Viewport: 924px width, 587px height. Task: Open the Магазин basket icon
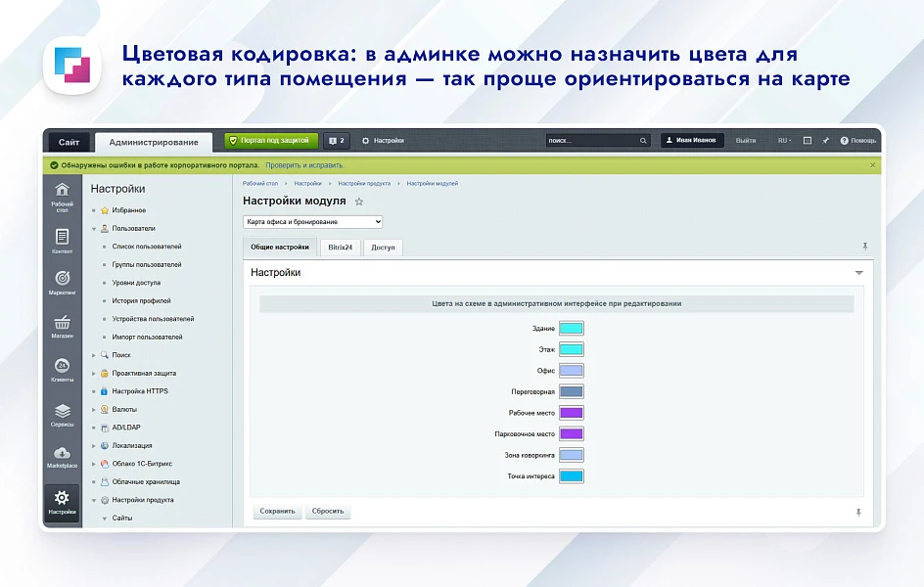pyautogui.click(x=62, y=326)
